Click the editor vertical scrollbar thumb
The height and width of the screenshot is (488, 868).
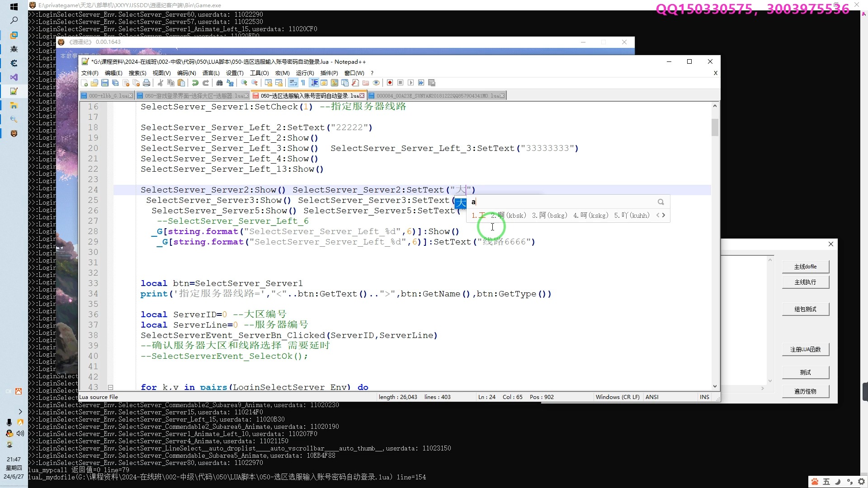coord(715,127)
